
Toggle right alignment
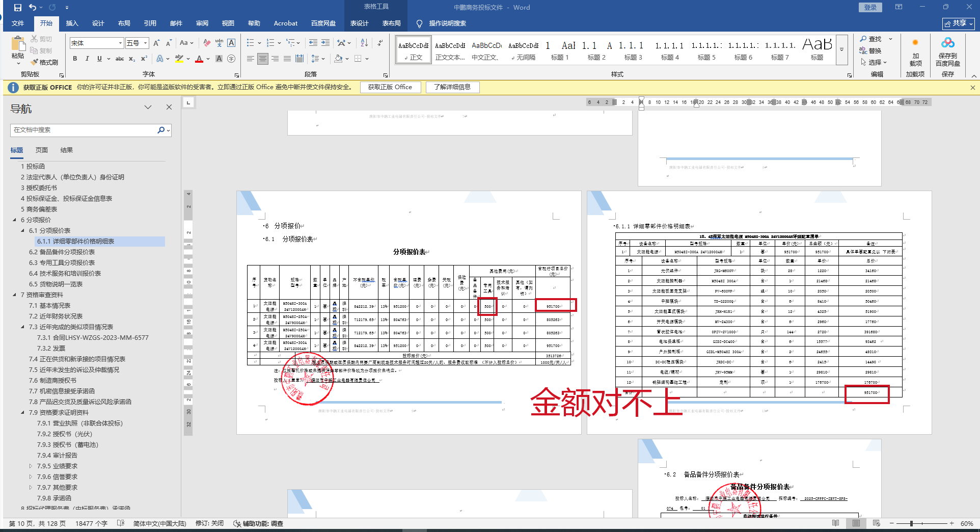tap(275, 59)
